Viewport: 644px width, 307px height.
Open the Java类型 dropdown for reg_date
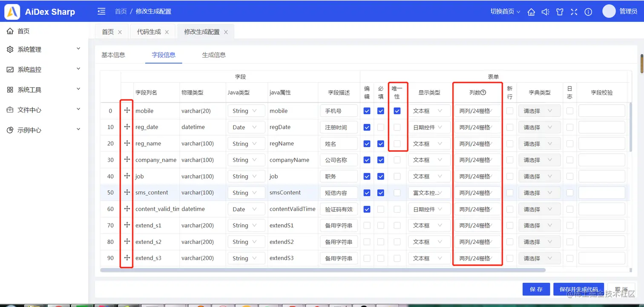[x=246, y=127]
